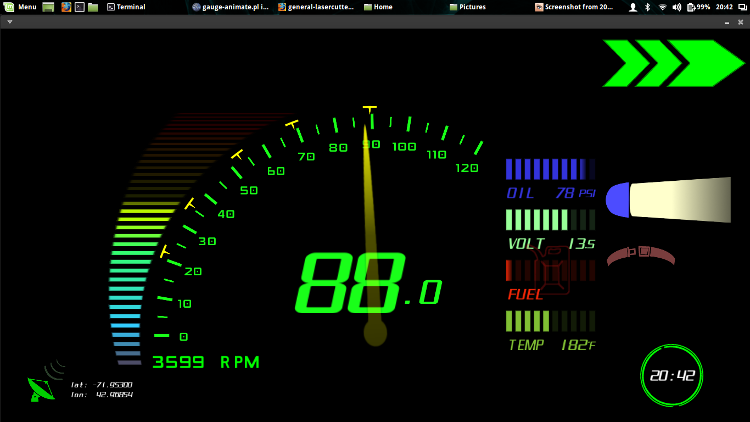
Task: Open Firefox from the panel launcher
Action: coord(65,6)
